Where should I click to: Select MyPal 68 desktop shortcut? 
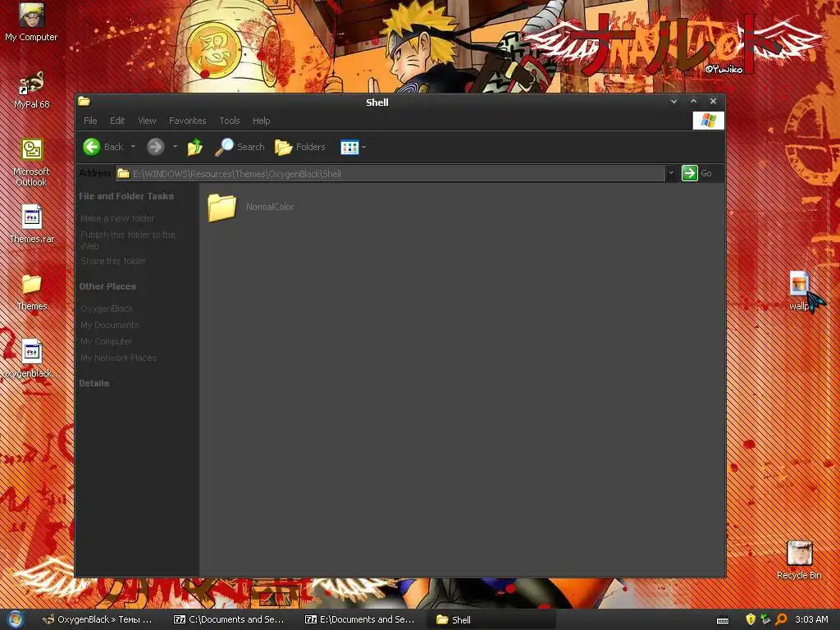point(31,90)
